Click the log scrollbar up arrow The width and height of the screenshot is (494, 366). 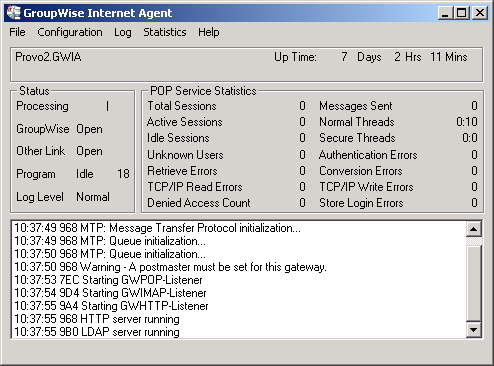tap(474, 229)
